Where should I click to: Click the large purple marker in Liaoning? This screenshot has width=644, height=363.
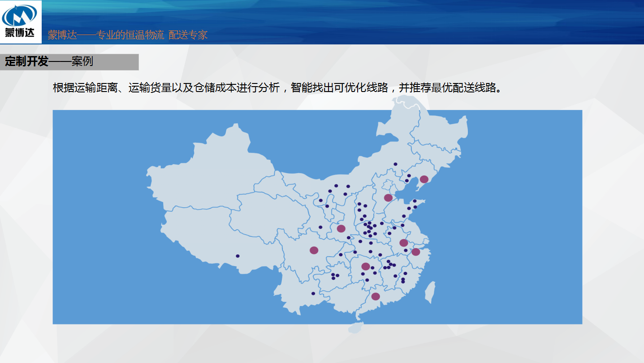coord(424,179)
